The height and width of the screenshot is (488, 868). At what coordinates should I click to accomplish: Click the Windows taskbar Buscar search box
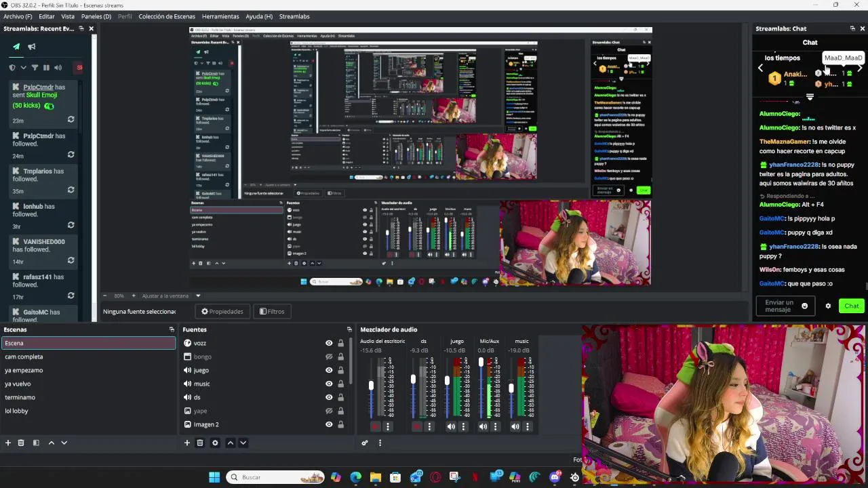275,477
